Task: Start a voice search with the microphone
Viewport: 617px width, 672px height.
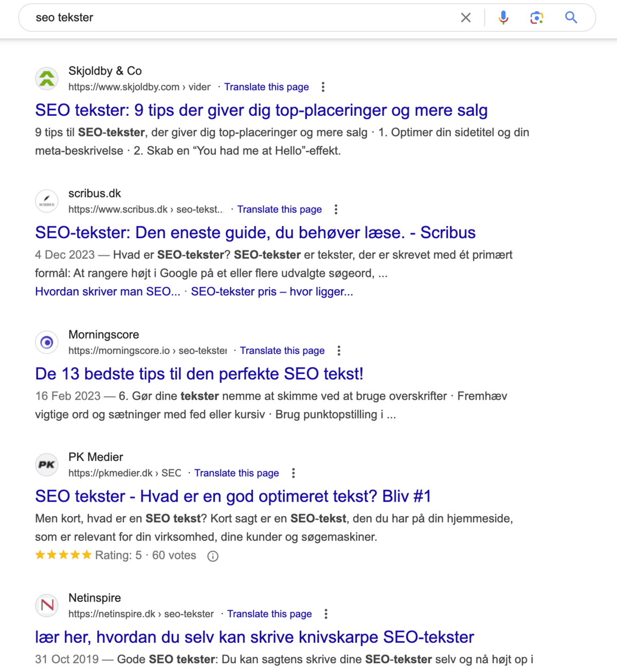Action: (503, 18)
